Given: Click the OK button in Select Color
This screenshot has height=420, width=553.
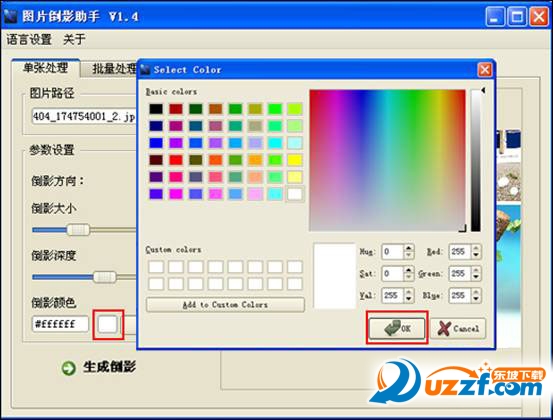Looking at the screenshot, I should [x=397, y=328].
